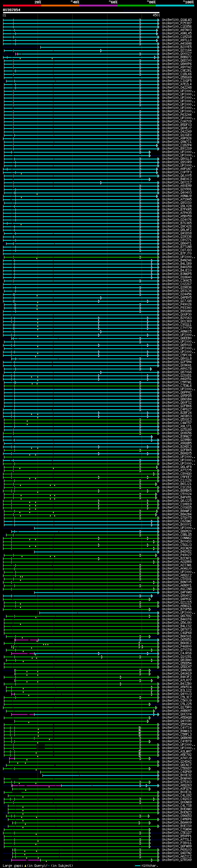Open UniRef100_Q5XUC3 entry
197x868 pixels.
pos(177,419)
